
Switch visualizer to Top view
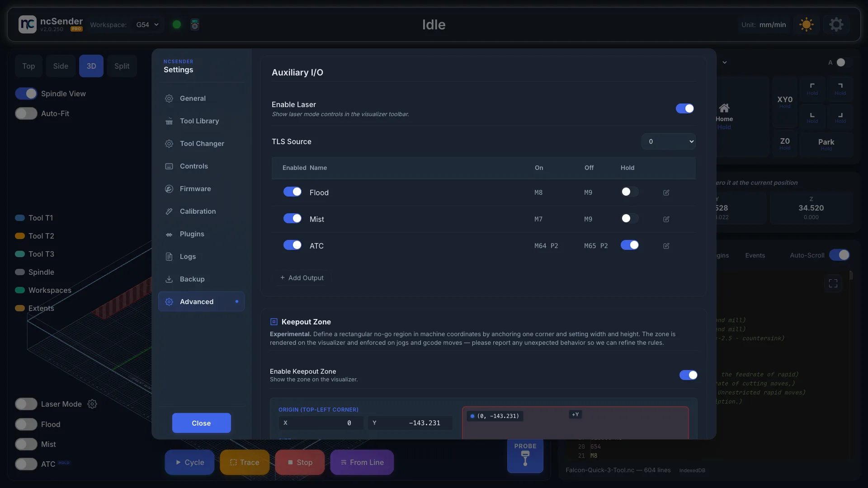28,66
